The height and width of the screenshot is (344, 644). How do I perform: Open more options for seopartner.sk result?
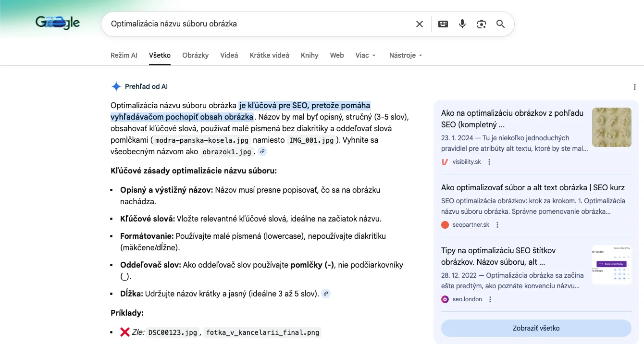click(497, 225)
